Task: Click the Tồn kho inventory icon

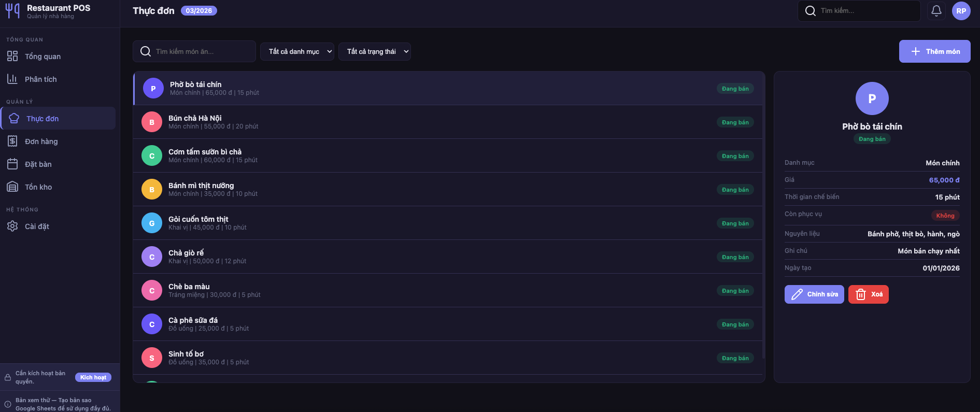Action: click(12, 187)
